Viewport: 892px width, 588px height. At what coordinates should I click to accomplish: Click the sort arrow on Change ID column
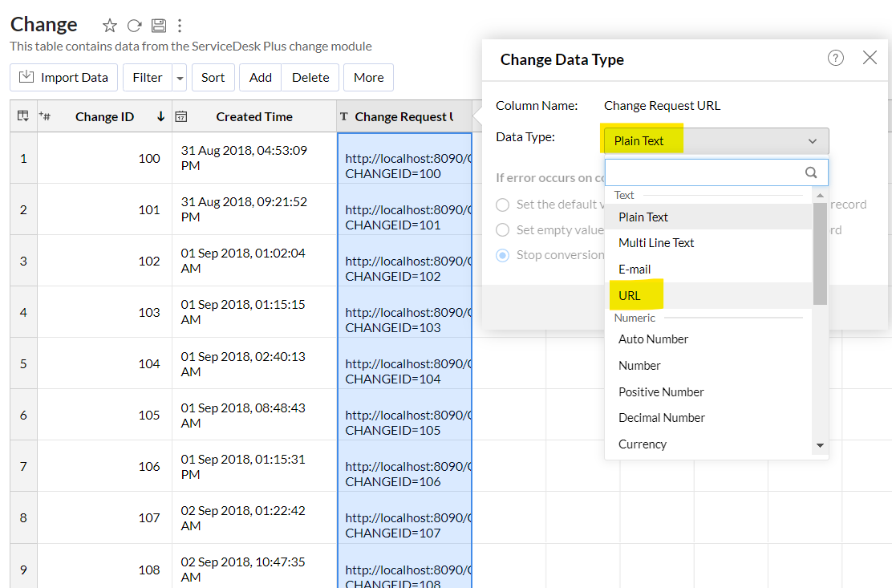pyautogui.click(x=160, y=116)
